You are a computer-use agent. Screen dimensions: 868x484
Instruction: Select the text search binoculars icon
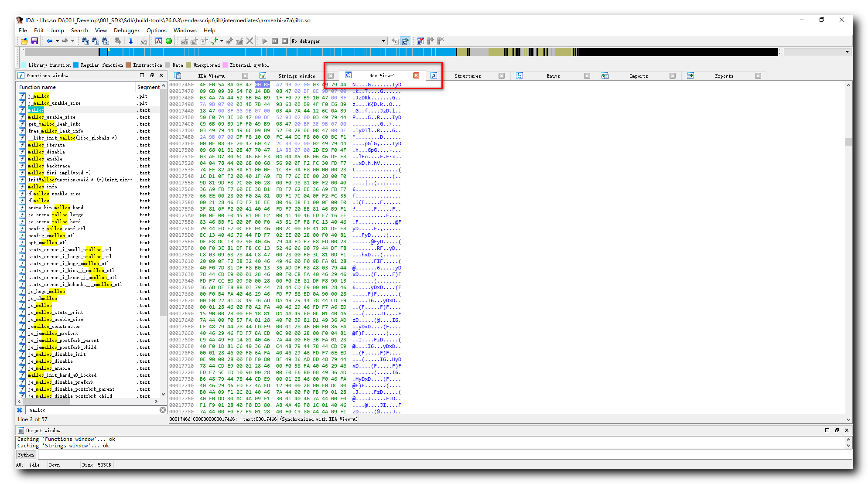click(x=96, y=41)
